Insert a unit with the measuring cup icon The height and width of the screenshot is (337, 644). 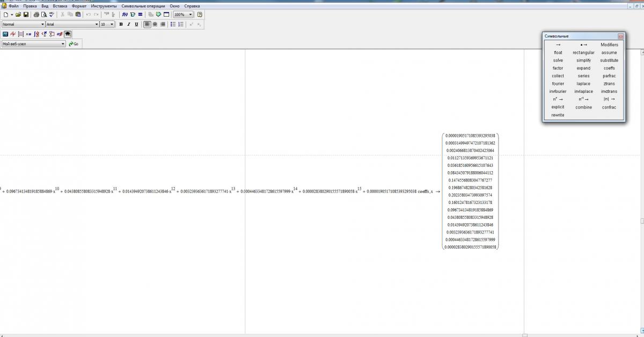133,14
